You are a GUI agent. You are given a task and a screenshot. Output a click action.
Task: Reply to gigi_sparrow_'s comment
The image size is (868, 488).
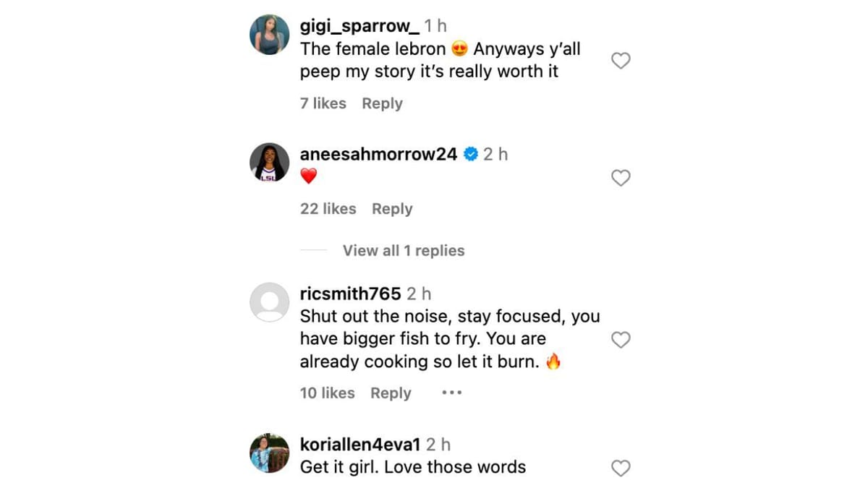[382, 103]
